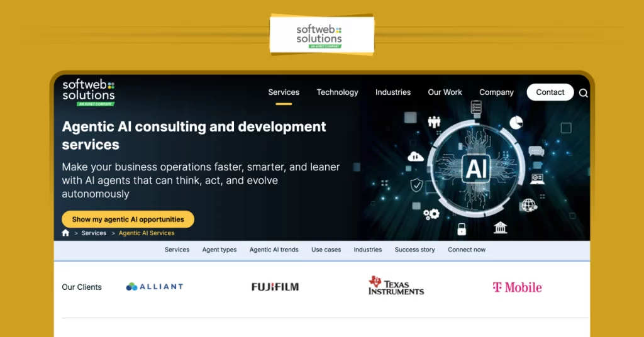Click the bank building icon in the AI graphic
Viewport: 644px width, 337px height.
coord(500,227)
